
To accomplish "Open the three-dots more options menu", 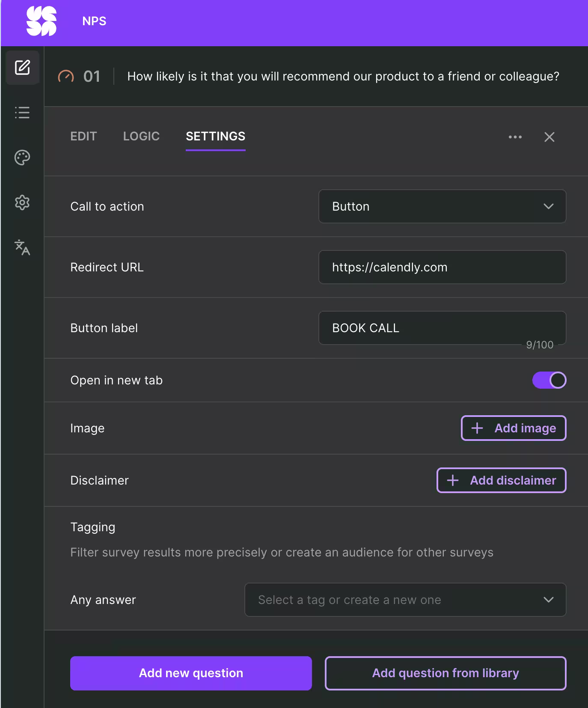I will coord(515,137).
